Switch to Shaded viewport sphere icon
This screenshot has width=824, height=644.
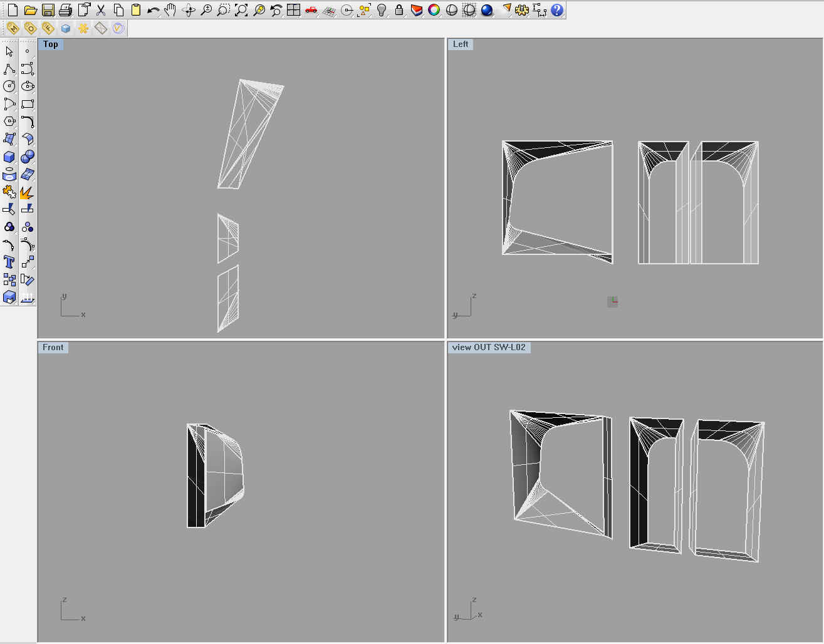click(x=451, y=10)
